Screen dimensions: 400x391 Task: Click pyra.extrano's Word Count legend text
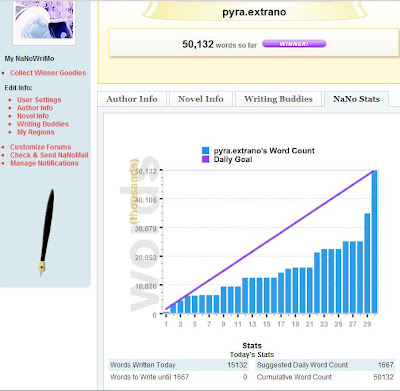(264, 151)
